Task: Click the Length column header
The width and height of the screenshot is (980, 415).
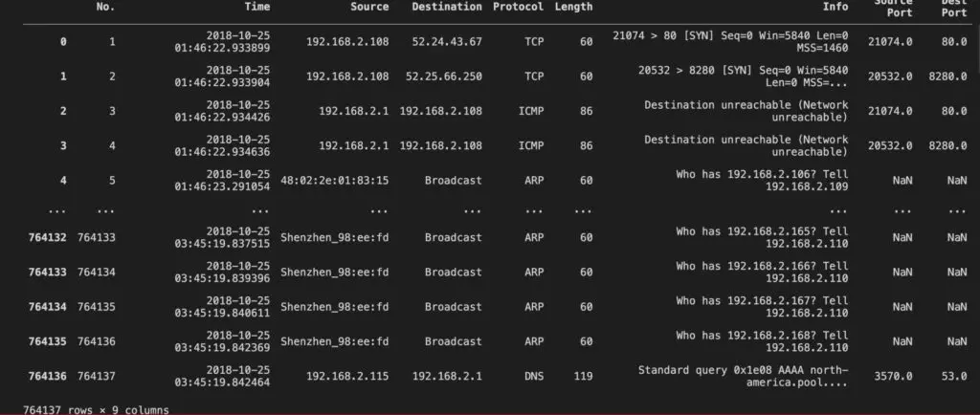Action: [x=573, y=7]
